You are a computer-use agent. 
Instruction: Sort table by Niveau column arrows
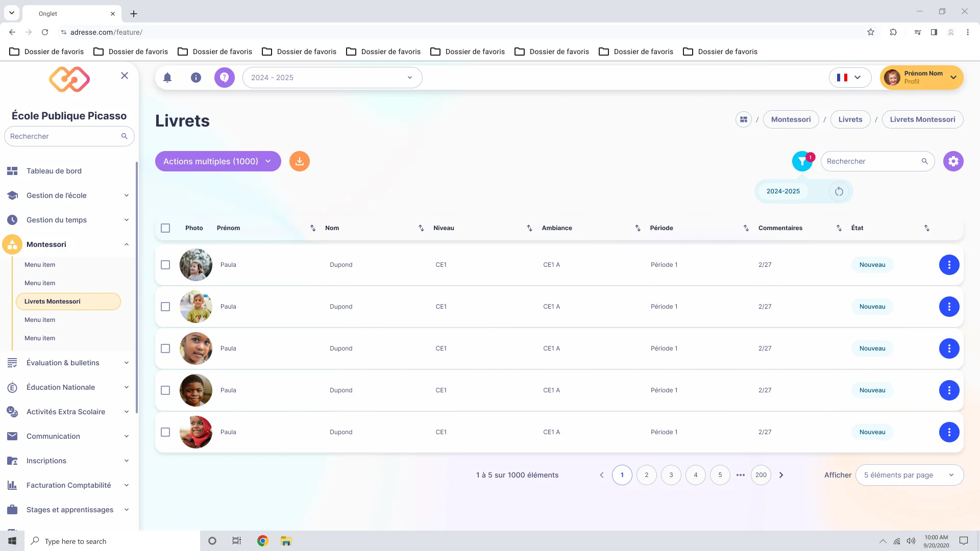click(x=529, y=228)
